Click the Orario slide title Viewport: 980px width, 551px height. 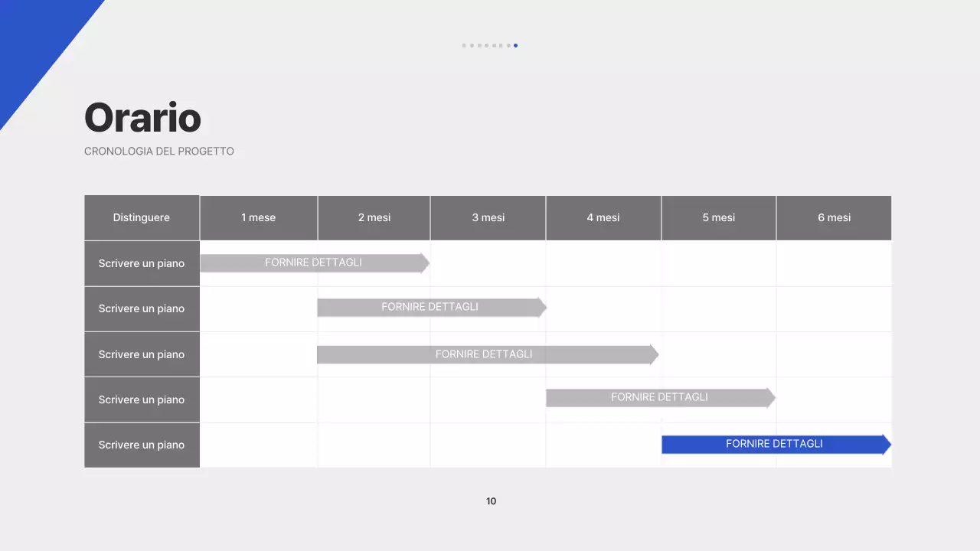coord(142,118)
